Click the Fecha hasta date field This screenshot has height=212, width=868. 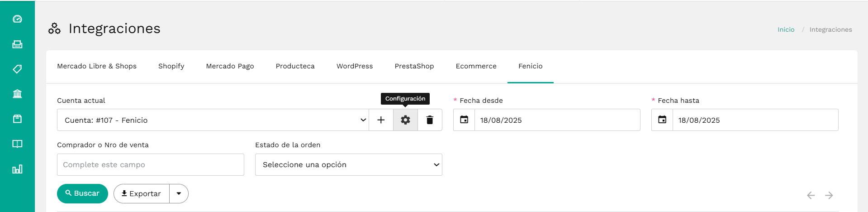[x=755, y=120]
